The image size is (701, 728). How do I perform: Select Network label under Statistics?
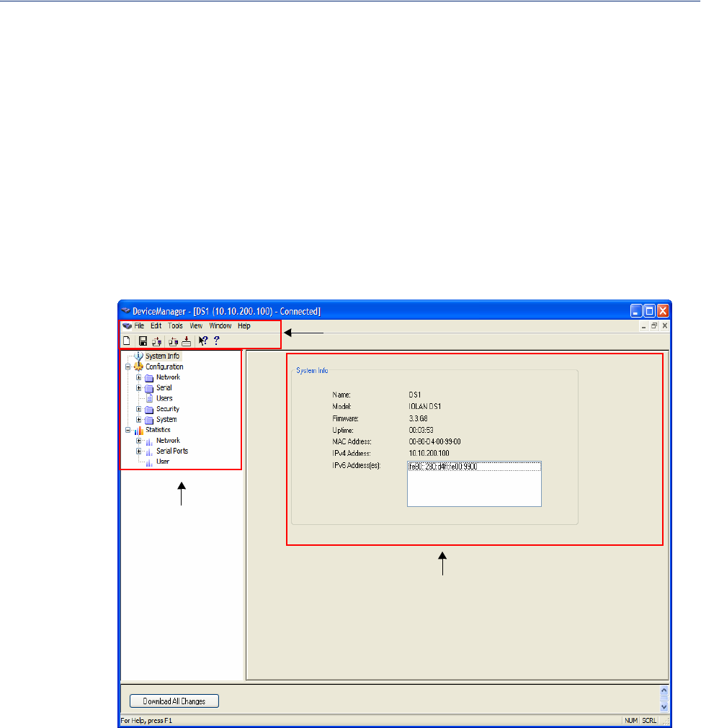tap(168, 441)
